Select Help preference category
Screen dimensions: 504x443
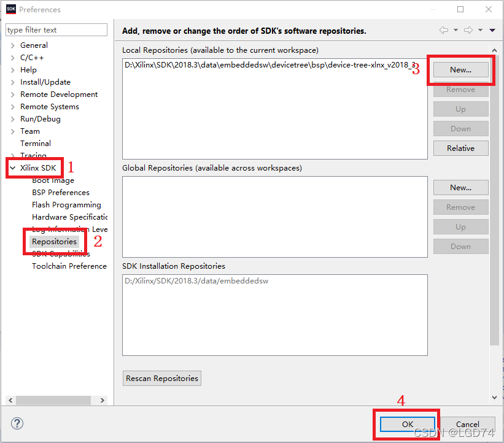[x=28, y=70]
